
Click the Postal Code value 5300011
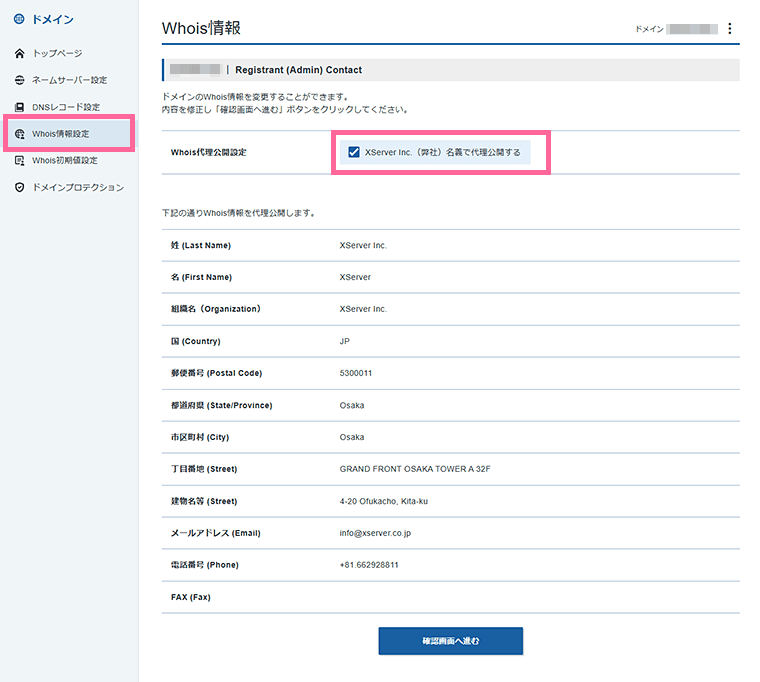tap(356, 373)
